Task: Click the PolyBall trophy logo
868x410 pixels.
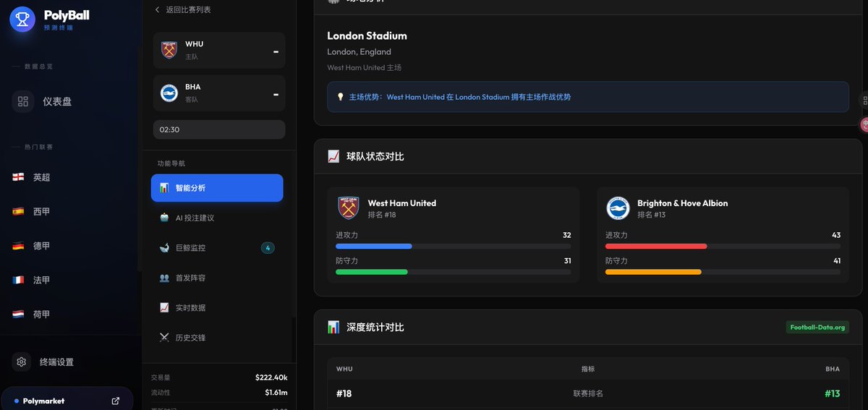Action: (22, 20)
